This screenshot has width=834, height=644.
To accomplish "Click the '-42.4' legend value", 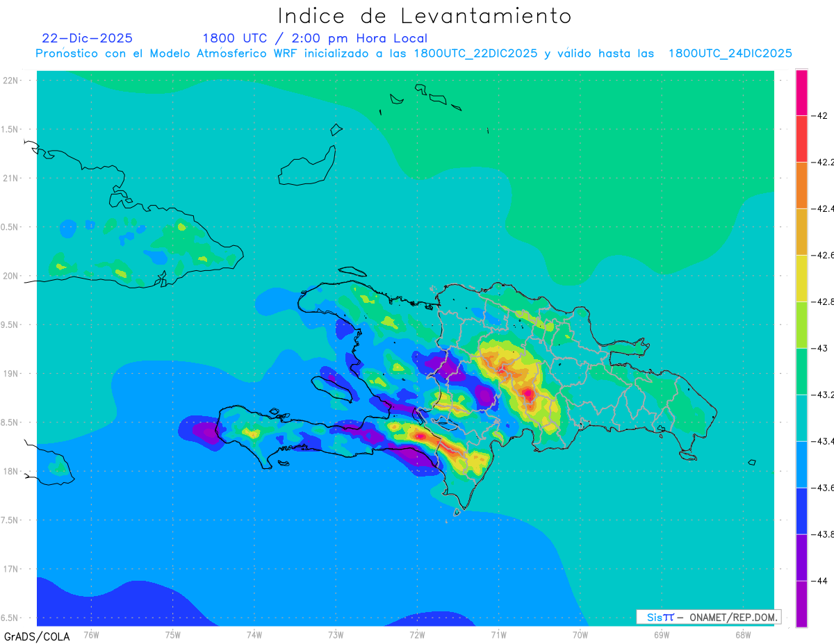I will [823, 208].
